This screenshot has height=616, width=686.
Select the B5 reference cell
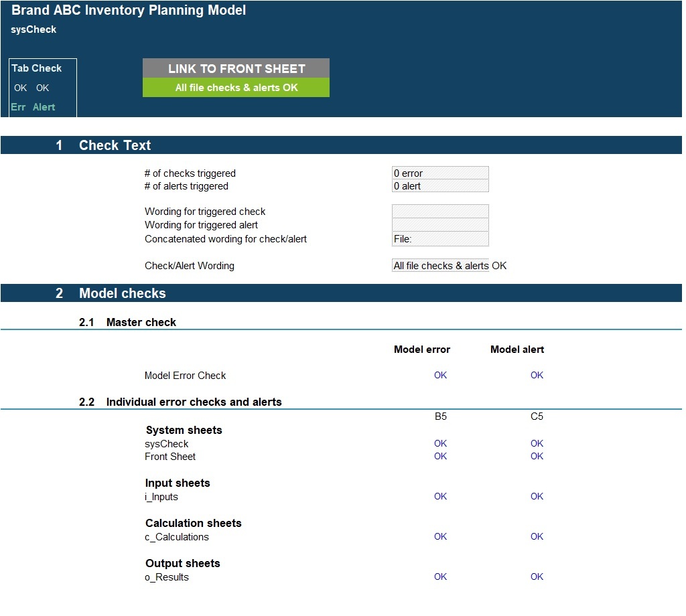pyautogui.click(x=440, y=416)
